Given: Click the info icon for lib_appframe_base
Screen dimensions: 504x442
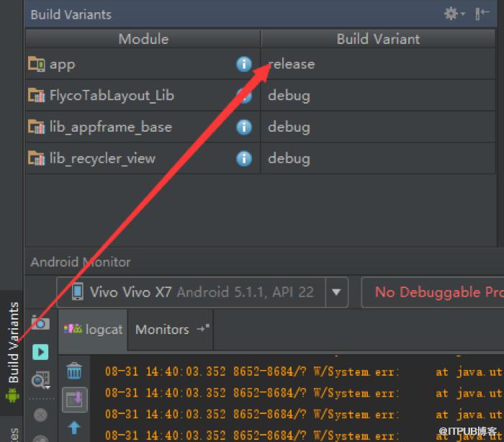Looking at the screenshot, I should point(244,127).
